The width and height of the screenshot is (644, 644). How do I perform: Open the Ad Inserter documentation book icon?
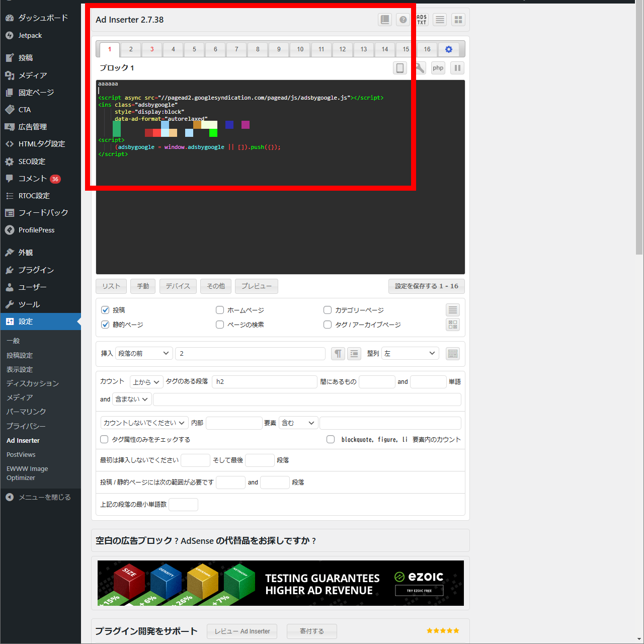click(x=385, y=20)
